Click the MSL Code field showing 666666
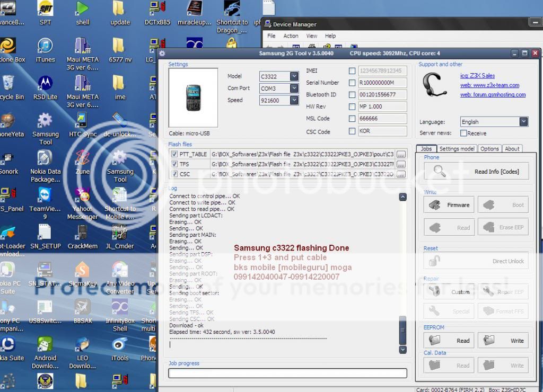The width and height of the screenshot is (543, 392). tap(382, 119)
